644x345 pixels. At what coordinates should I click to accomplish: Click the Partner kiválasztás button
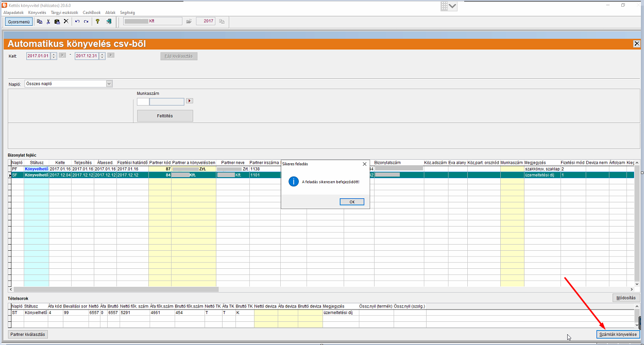(28, 334)
